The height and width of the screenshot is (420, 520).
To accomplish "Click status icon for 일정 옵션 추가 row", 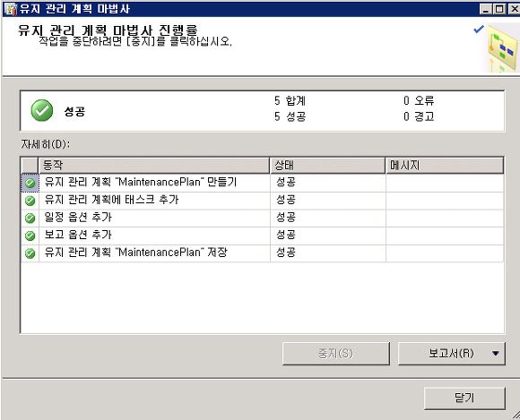I will [30, 218].
